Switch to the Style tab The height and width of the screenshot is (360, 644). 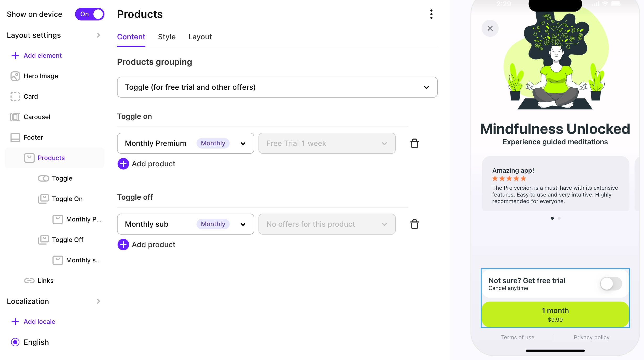[x=167, y=37]
